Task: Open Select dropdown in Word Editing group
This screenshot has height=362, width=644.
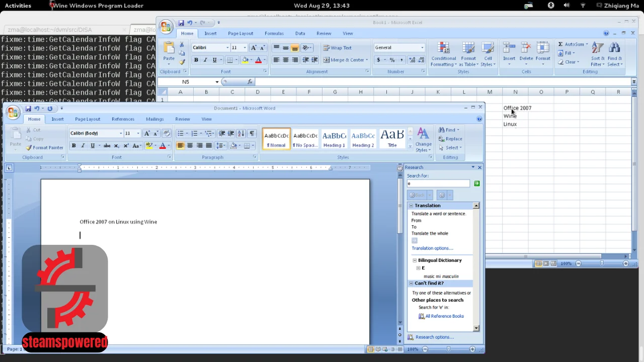Action: coord(450,148)
